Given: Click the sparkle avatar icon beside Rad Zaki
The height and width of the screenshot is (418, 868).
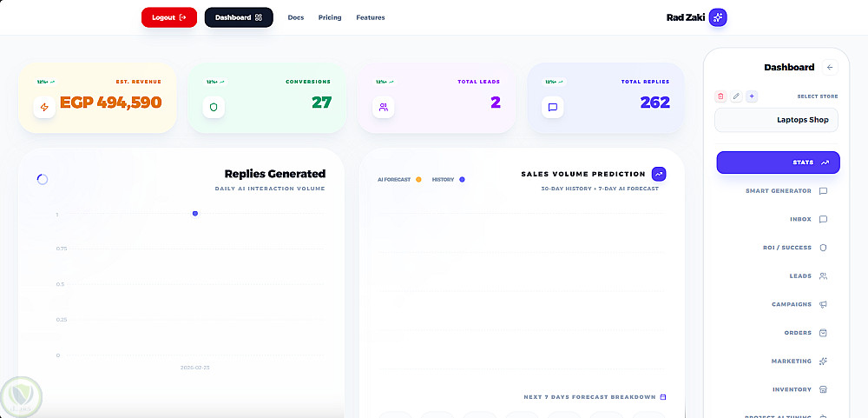Looking at the screenshot, I should (x=718, y=17).
